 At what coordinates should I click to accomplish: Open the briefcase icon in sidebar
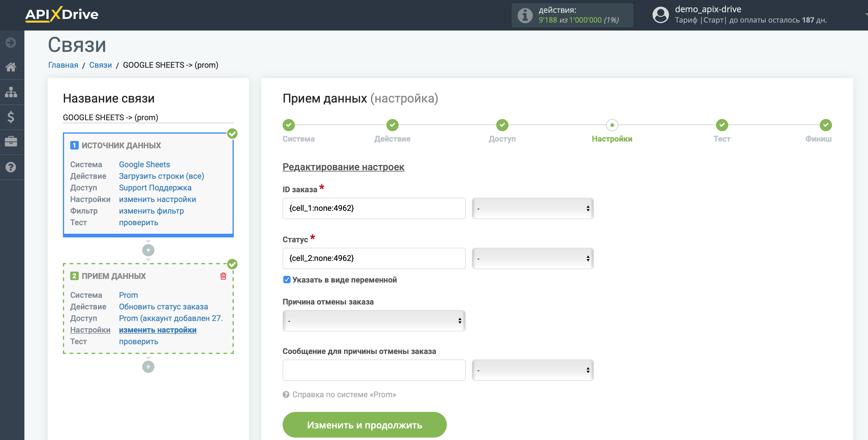[x=11, y=142]
